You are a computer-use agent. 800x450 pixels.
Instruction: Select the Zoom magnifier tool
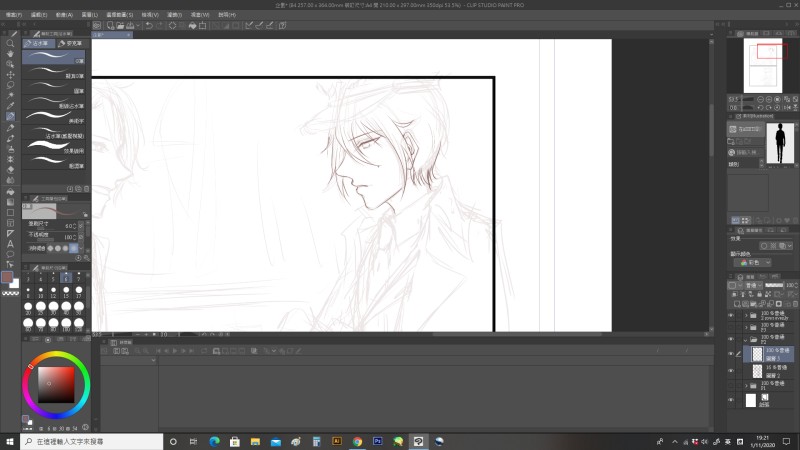10,43
